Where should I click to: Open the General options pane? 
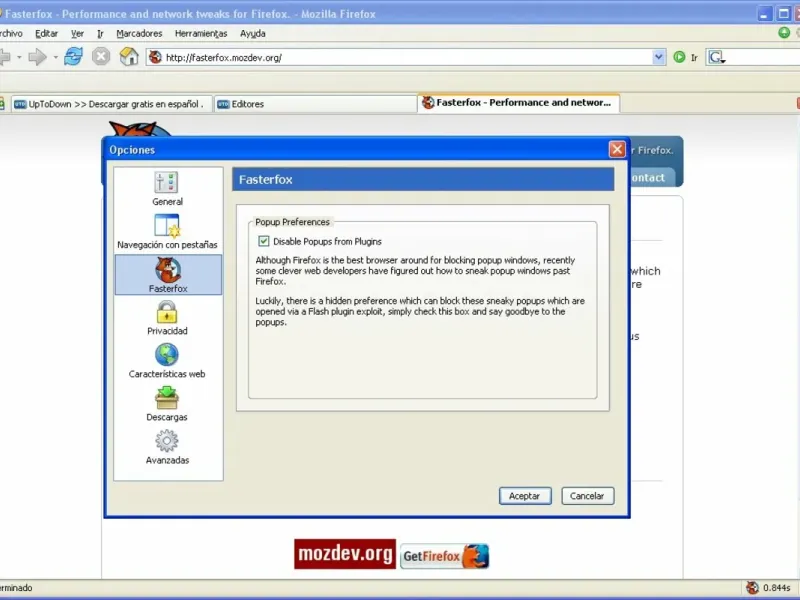point(167,188)
